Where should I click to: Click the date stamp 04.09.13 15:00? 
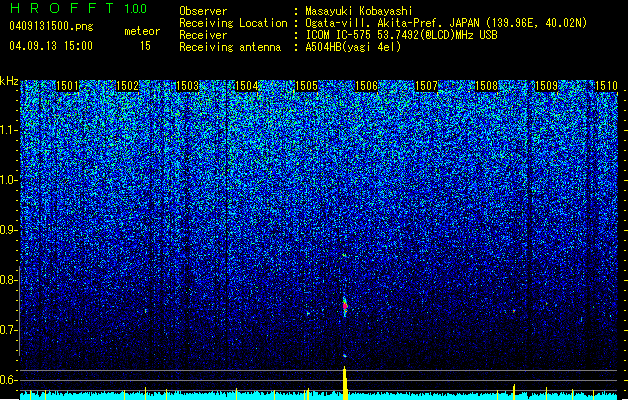[x=51, y=46]
